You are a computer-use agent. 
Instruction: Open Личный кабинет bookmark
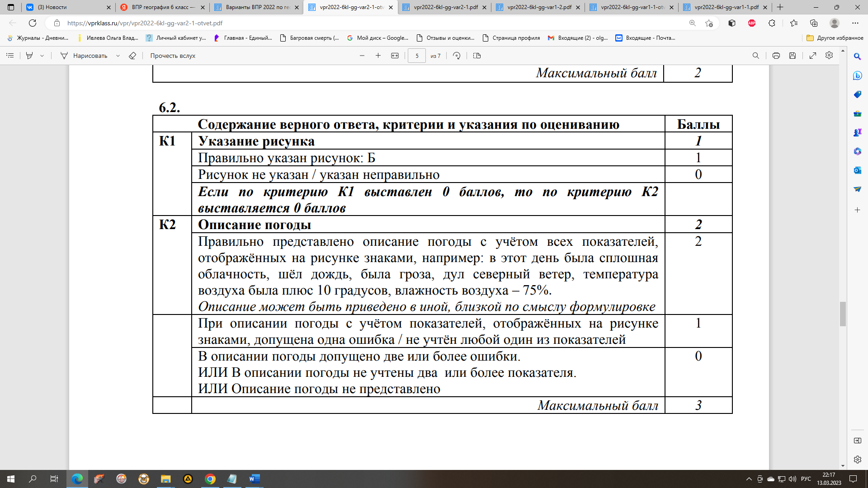click(176, 38)
